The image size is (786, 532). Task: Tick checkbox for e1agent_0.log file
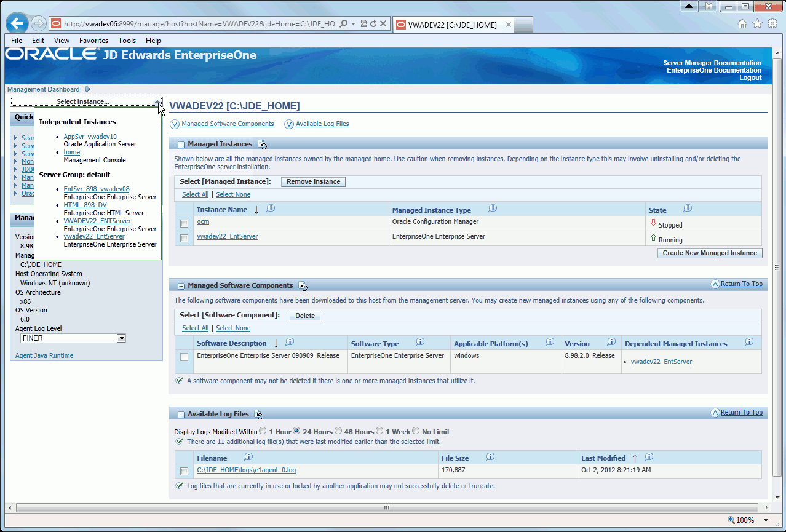click(184, 471)
